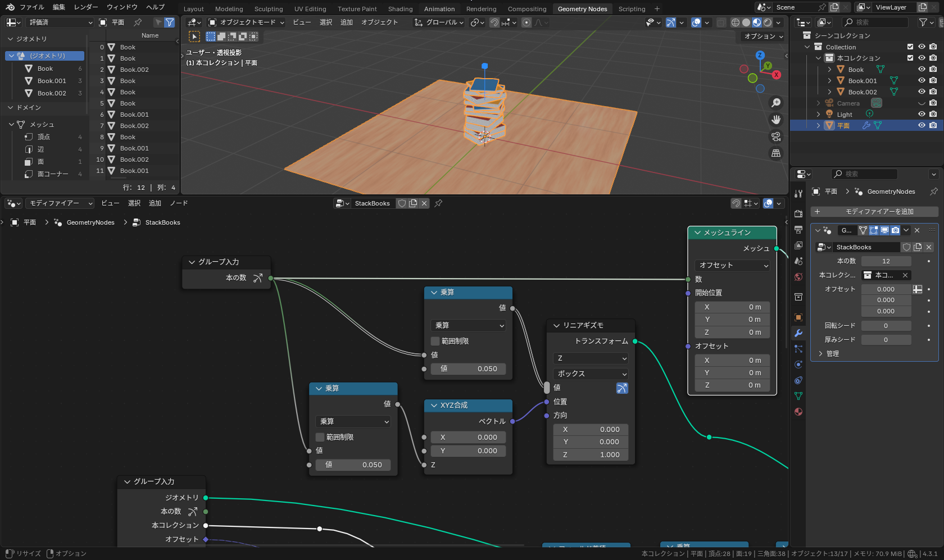The height and width of the screenshot is (560, 944).
Task: Toggle modifier realtime display in viewport
Action: [x=884, y=230]
